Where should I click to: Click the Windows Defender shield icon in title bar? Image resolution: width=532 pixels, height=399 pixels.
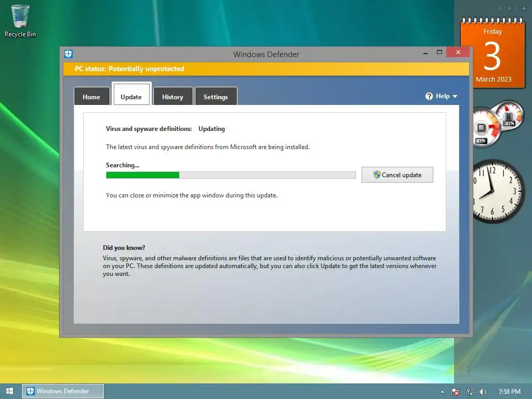point(69,54)
